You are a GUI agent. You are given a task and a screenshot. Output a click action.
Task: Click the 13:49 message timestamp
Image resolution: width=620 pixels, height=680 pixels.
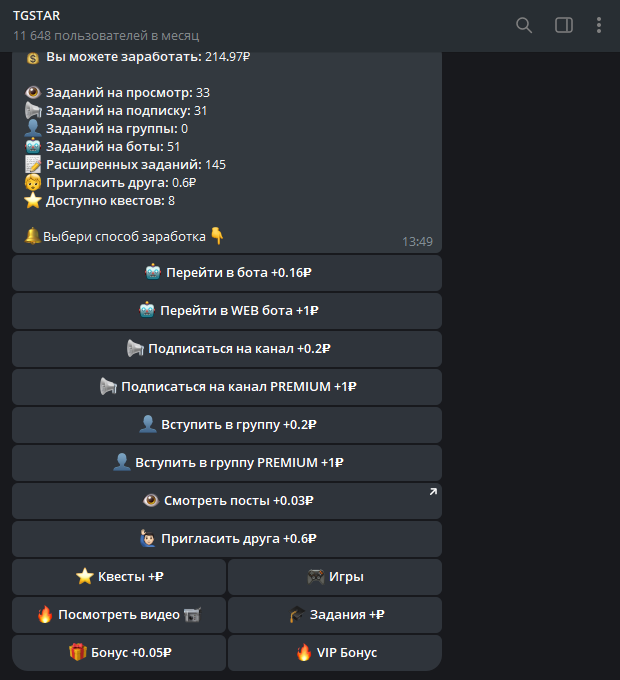[x=417, y=241]
